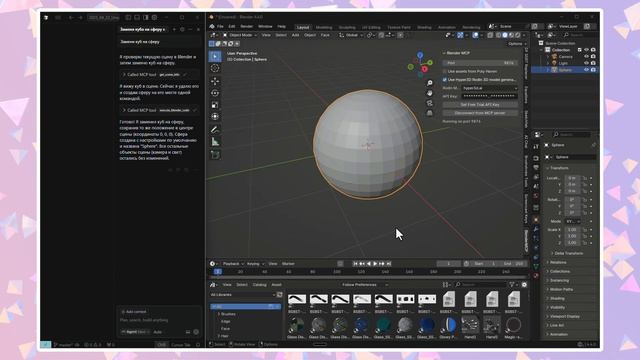The width and height of the screenshot is (640, 360).
Task: Click the Sphere outliner row icon
Action: point(554,70)
